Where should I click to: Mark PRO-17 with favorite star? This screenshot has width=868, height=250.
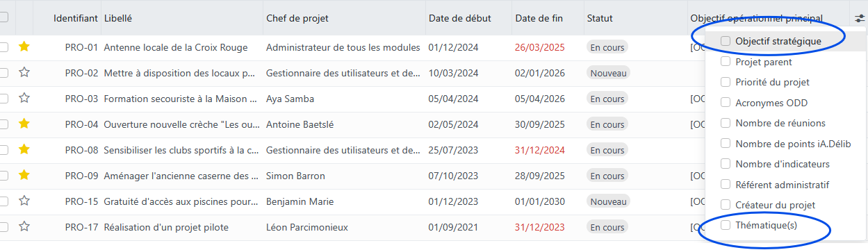(24, 227)
